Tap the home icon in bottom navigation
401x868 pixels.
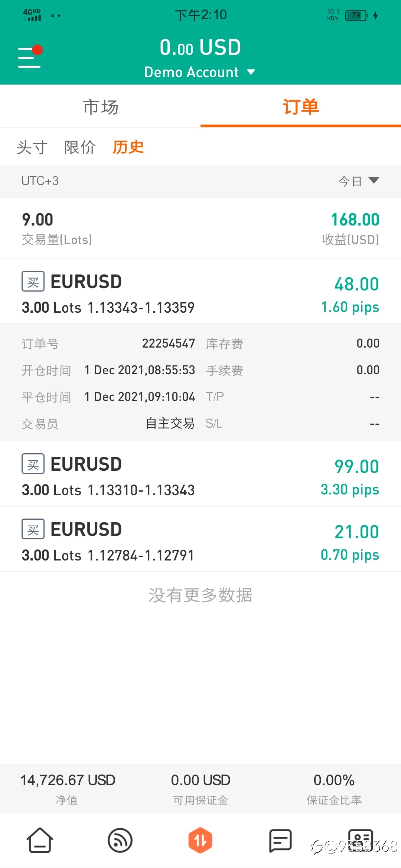(x=40, y=840)
